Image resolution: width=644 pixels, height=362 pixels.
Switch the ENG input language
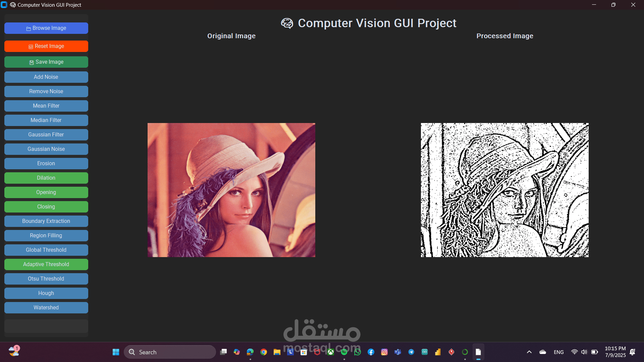[x=559, y=352]
